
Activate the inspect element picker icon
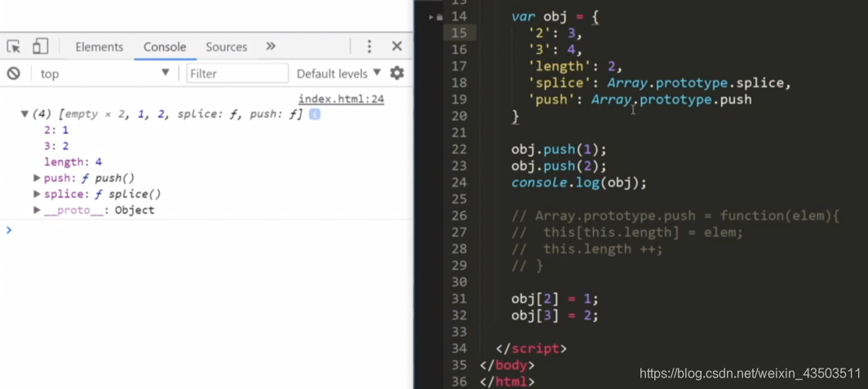click(14, 46)
